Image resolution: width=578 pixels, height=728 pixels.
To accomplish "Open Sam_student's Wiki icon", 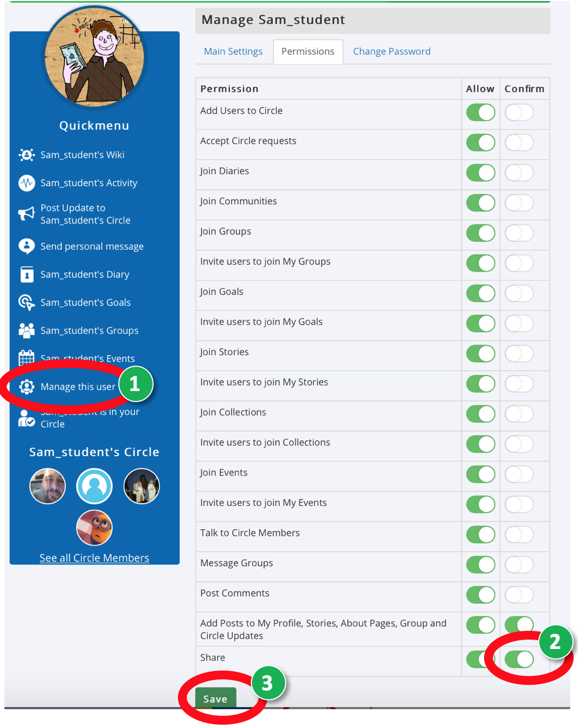I will [27, 155].
